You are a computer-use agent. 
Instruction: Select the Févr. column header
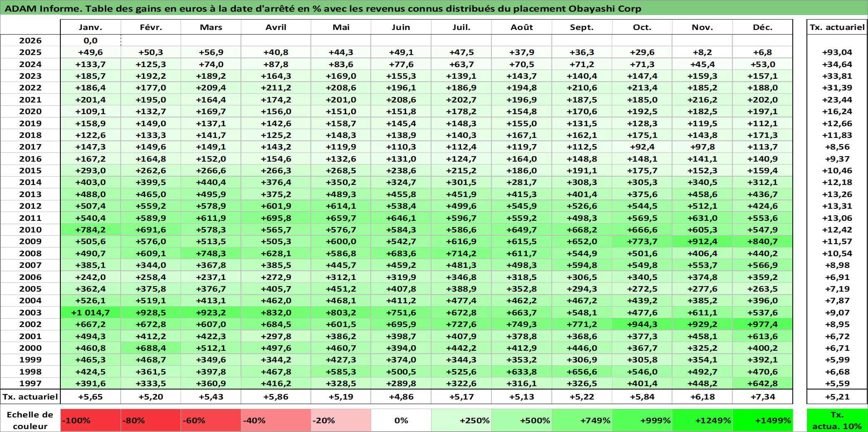click(151, 27)
